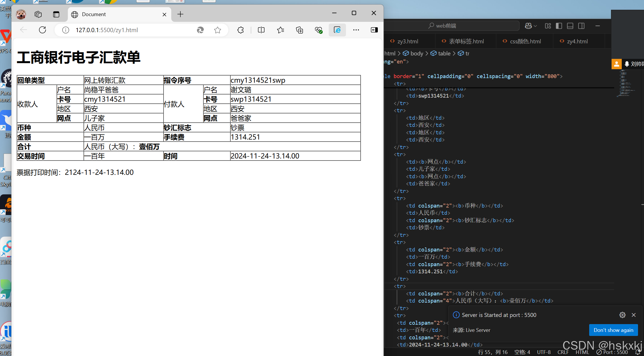The image size is (644, 356).
Task: Open the Copilot dropdown arrow in title bar
Action: [x=535, y=26]
